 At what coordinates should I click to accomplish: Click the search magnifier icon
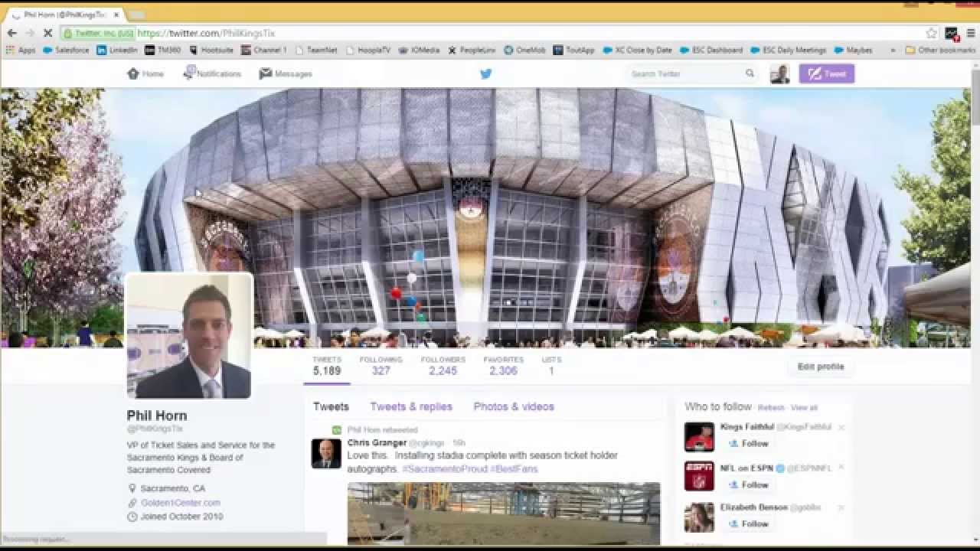point(750,73)
